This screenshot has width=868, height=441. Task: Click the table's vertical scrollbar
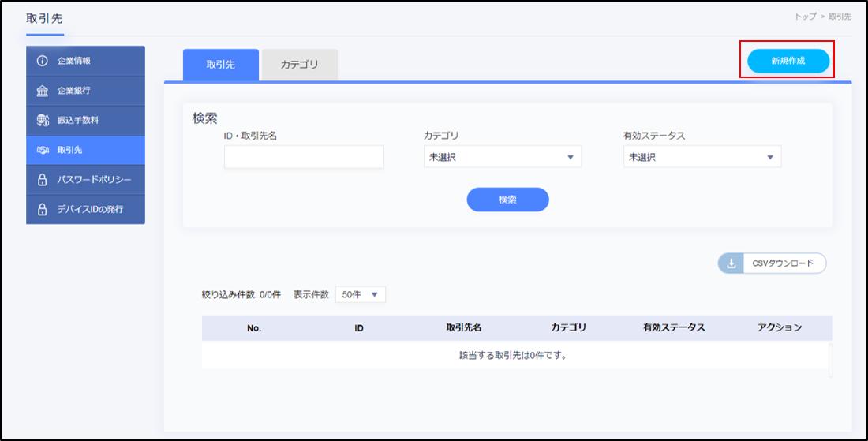(x=829, y=360)
